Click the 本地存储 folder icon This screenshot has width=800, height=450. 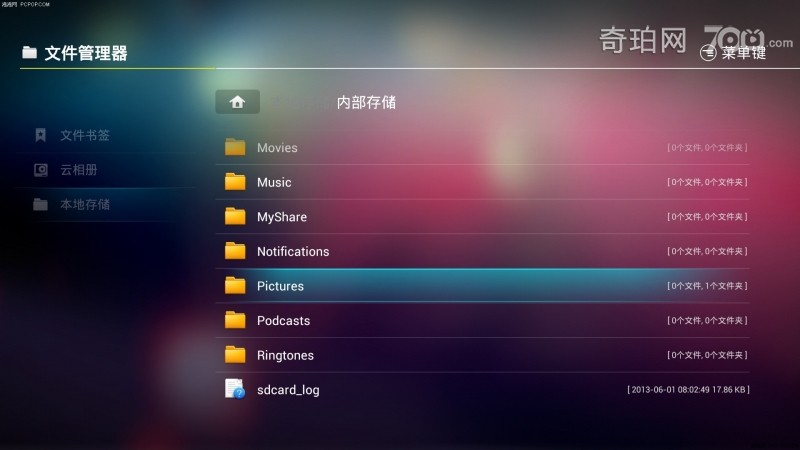coord(40,204)
